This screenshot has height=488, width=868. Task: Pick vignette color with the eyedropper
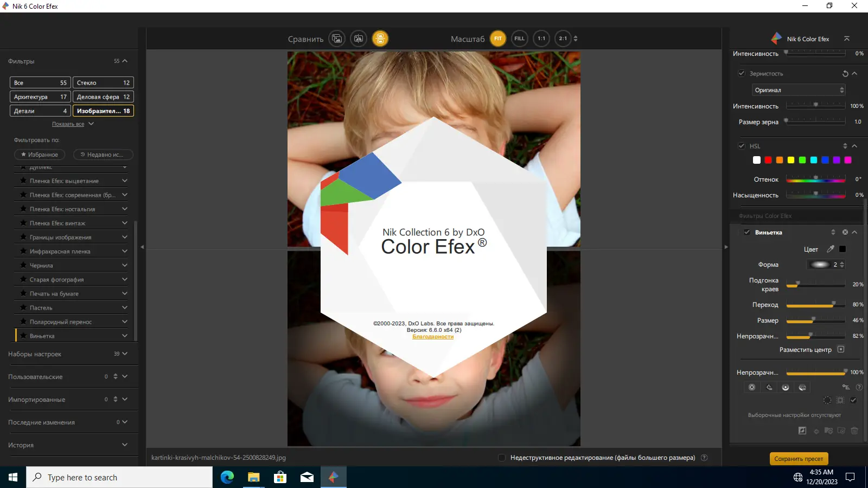[830, 249]
